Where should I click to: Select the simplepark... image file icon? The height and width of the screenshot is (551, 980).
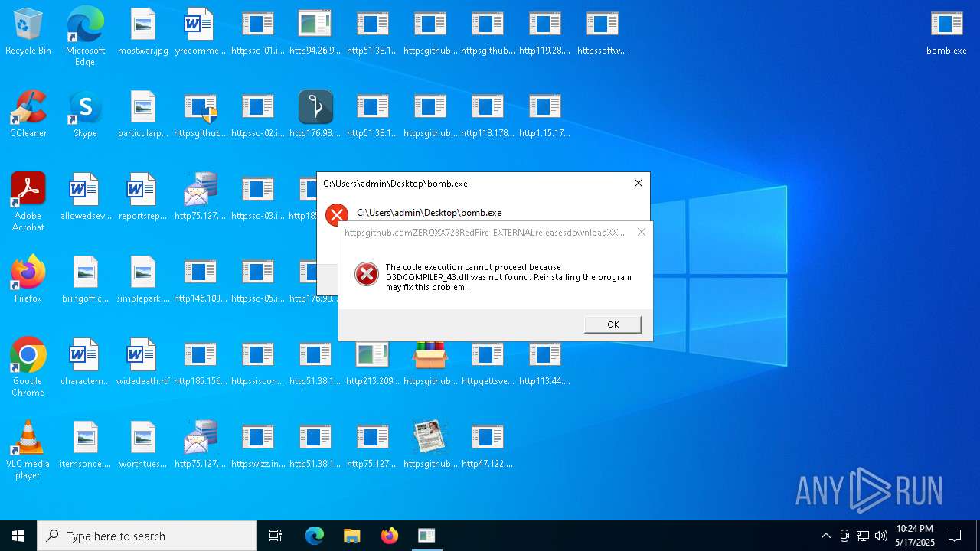pyautogui.click(x=143, y=280)
